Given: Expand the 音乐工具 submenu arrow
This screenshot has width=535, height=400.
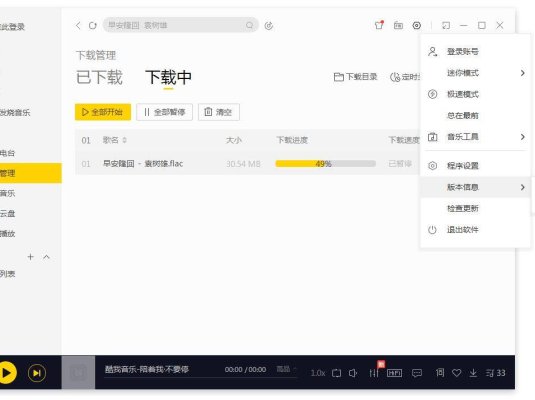Looking at the screenshot, I should pos(522,137).
